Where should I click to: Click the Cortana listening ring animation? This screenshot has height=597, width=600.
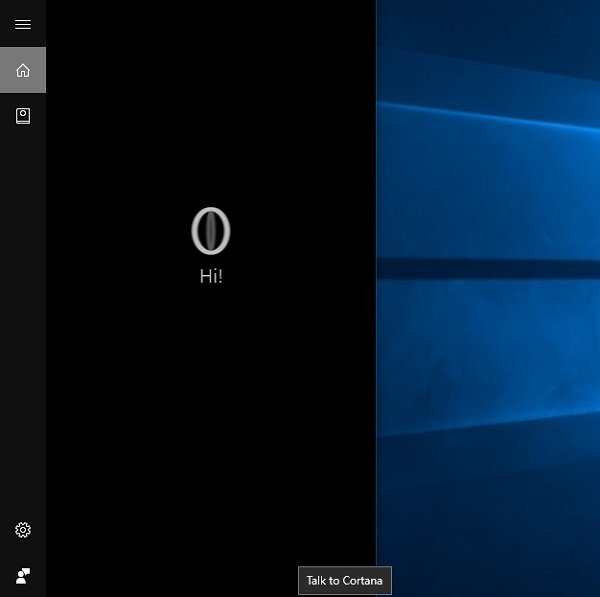[211, 231]
